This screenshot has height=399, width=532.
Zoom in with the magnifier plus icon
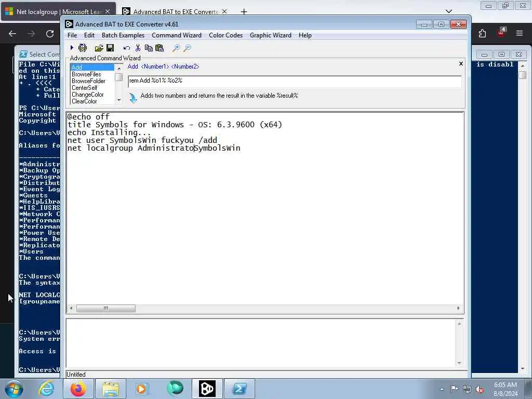point(176,48)
